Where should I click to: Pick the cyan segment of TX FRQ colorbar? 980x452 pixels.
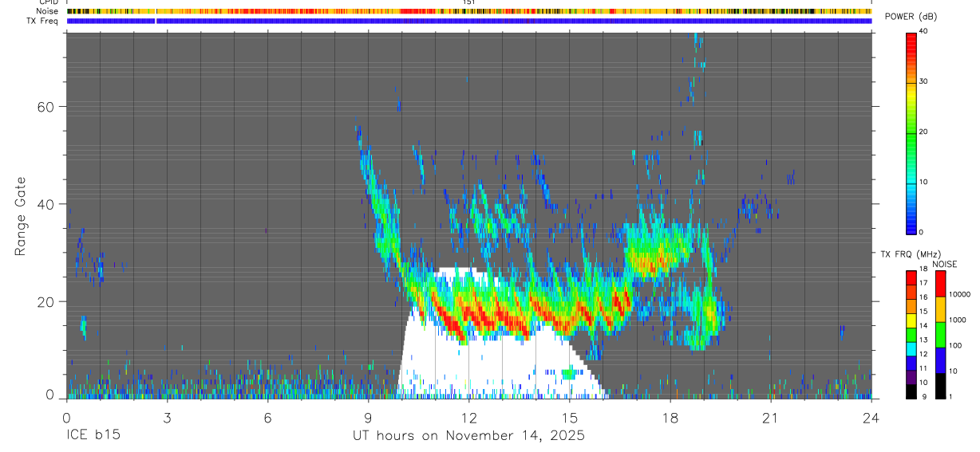pyautogui.click(x=911, y=348)
